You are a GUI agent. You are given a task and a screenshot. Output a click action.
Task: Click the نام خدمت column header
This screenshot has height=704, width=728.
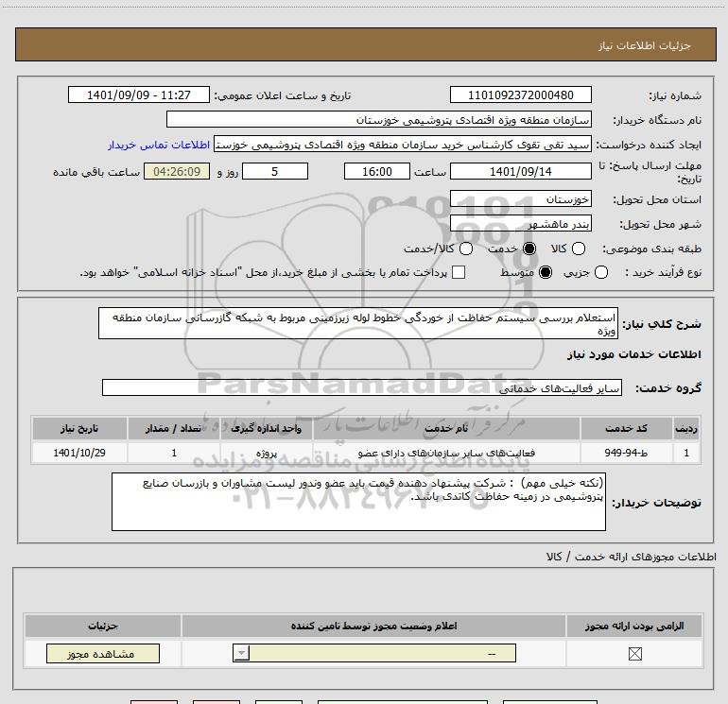446,428
